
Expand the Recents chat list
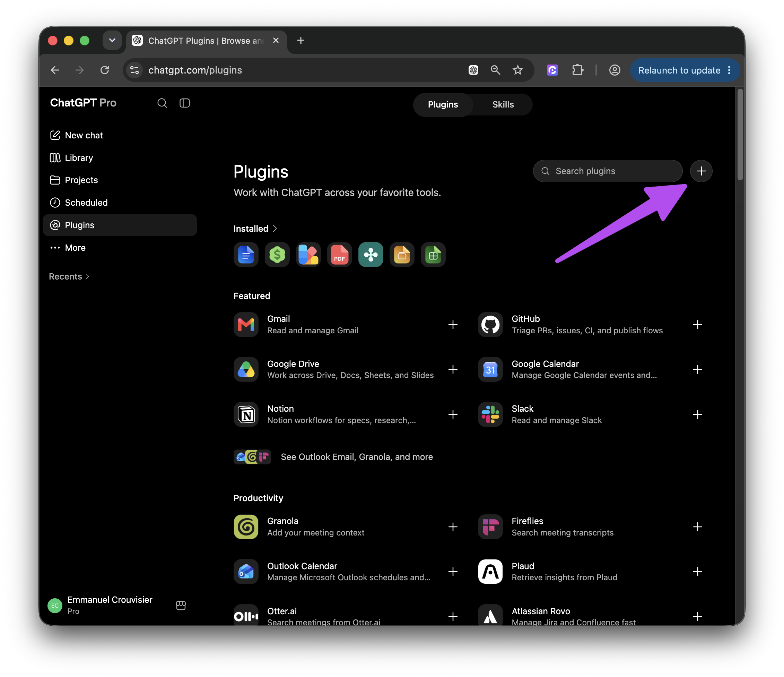pyautogui.click(x=69, y=276)
